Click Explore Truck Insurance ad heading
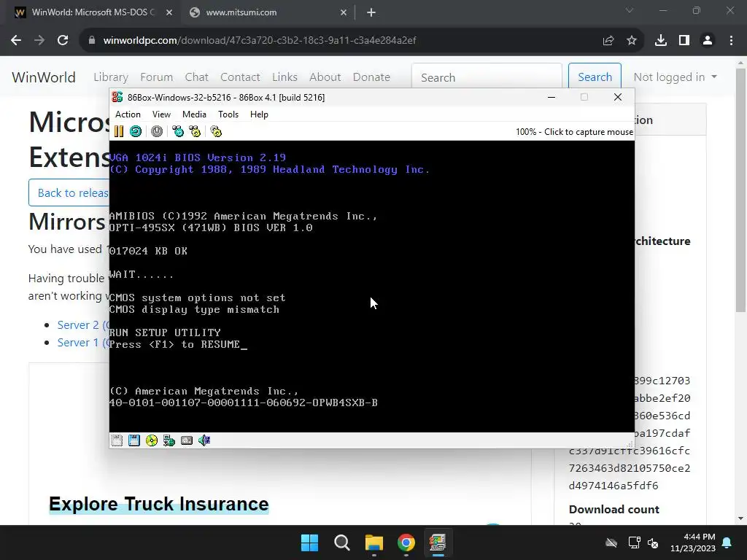Image resolution: width=747 pixels, height=560 pixels. (158, 504)
